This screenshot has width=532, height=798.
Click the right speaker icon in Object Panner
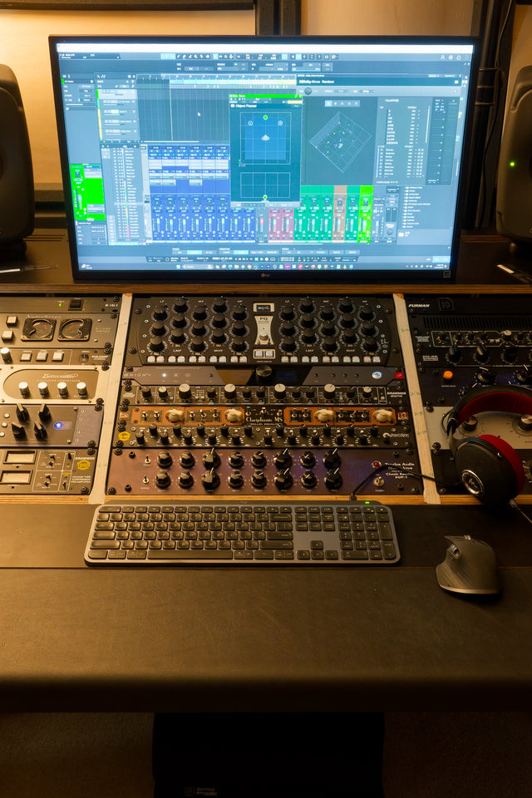point(280,123)
